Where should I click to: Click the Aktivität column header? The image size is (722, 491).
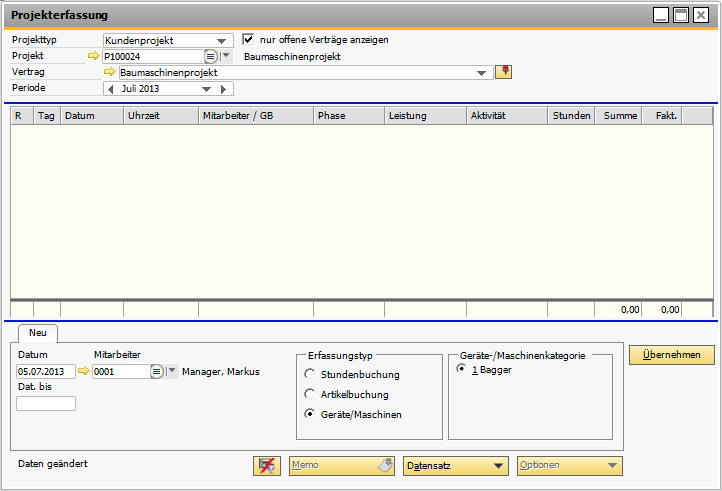[x=507, y=116]
